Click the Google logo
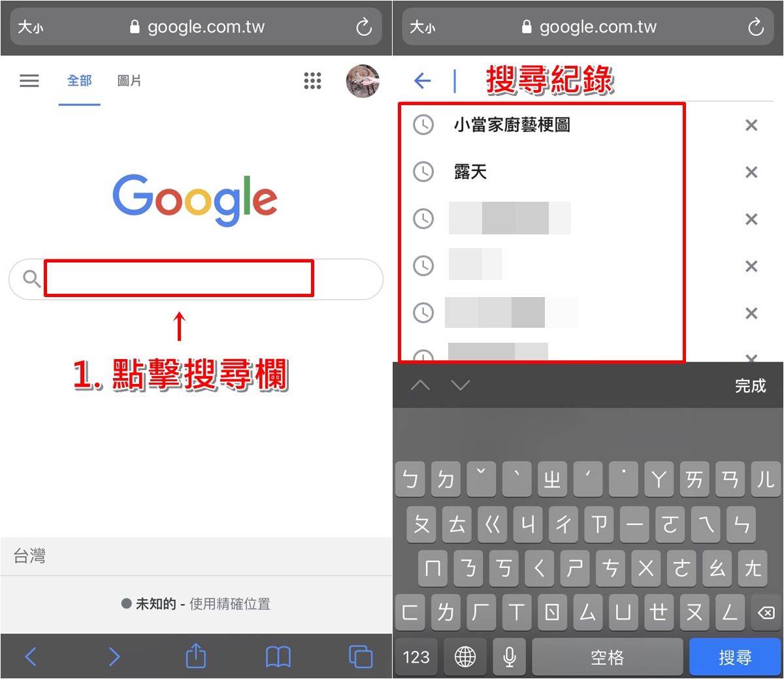 [x=195, y=200]
